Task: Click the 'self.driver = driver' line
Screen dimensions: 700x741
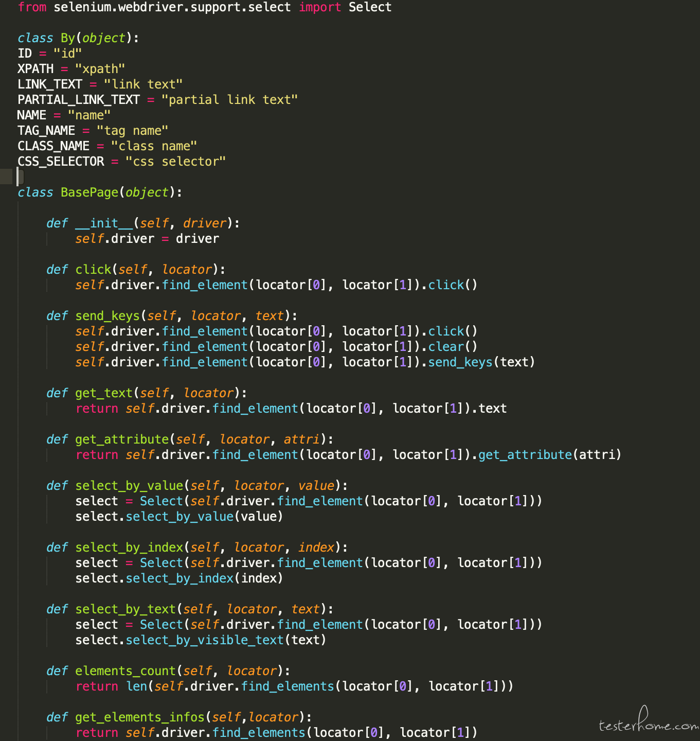Action: [147, 239]
